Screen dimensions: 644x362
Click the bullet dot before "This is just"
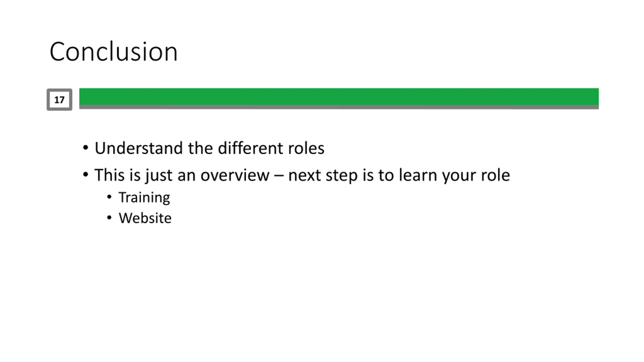(x=86, y=174)
